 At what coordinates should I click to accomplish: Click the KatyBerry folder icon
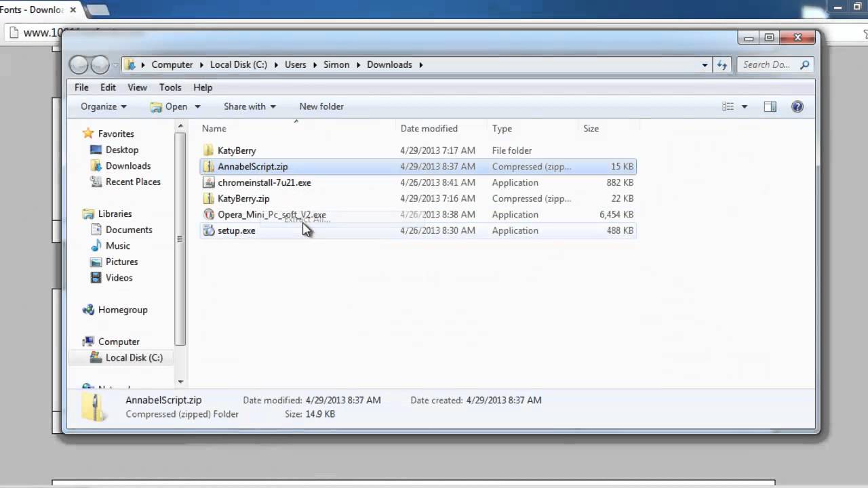tap(209, 150)
